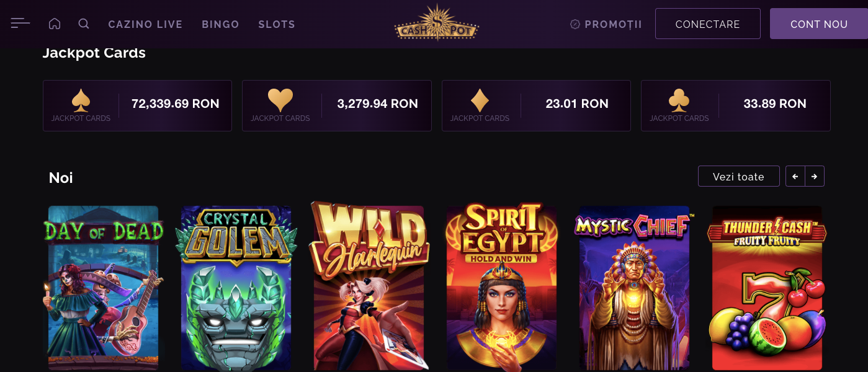
Task: Open the Day of Dead game thumbnail
Action: [104, 288]
